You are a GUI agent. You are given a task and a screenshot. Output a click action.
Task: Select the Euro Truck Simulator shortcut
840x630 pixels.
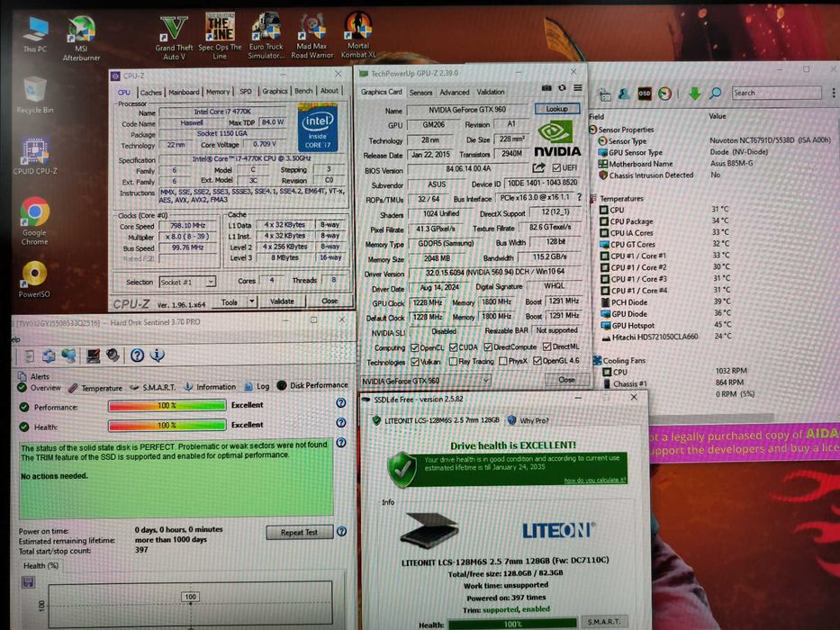point(266,36)
